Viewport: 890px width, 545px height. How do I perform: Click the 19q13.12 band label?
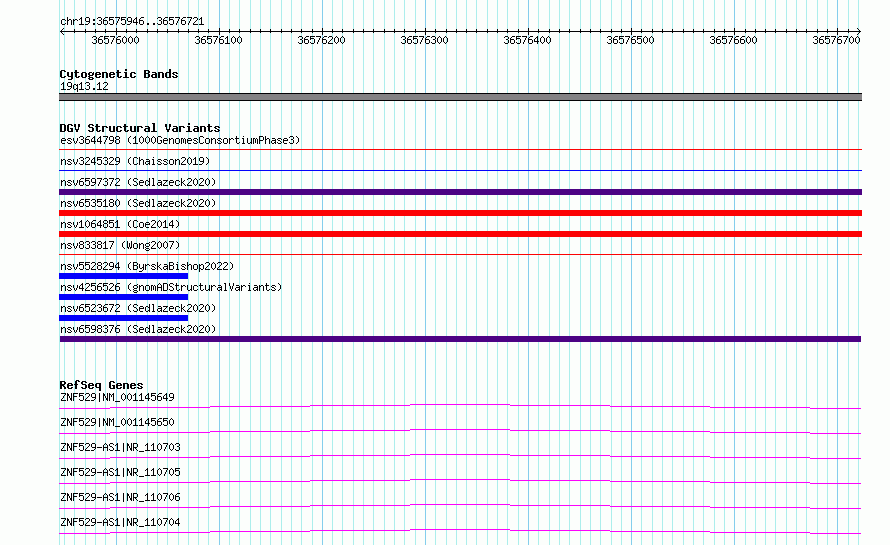(x=84, y=86)
